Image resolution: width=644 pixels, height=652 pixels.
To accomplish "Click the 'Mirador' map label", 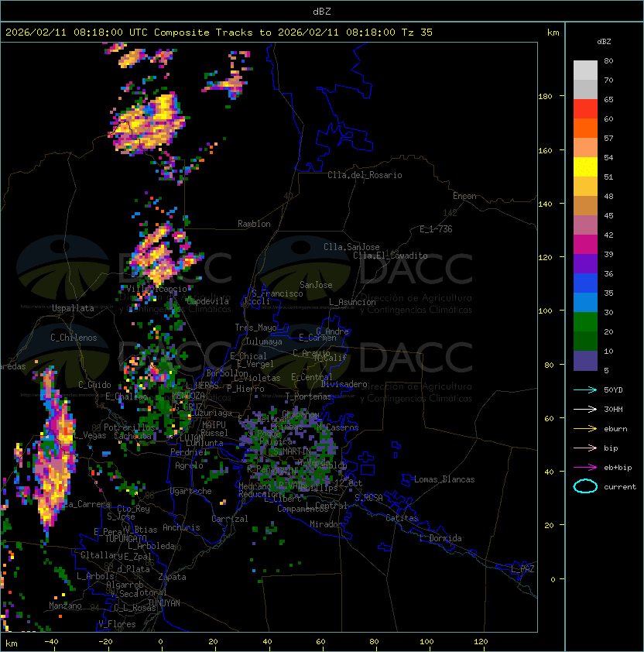I will [x=327, y=524].
